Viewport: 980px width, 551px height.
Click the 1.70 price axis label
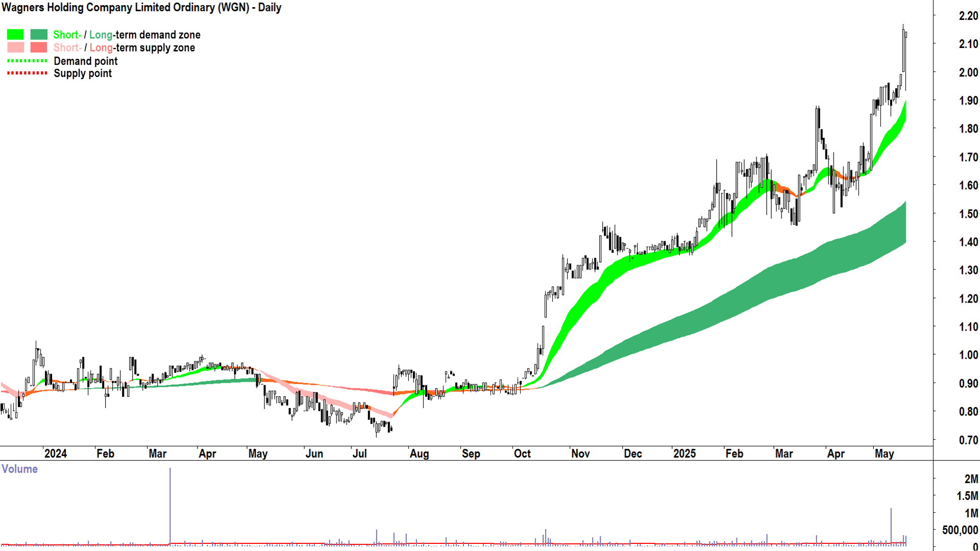(x=968, y=157)
